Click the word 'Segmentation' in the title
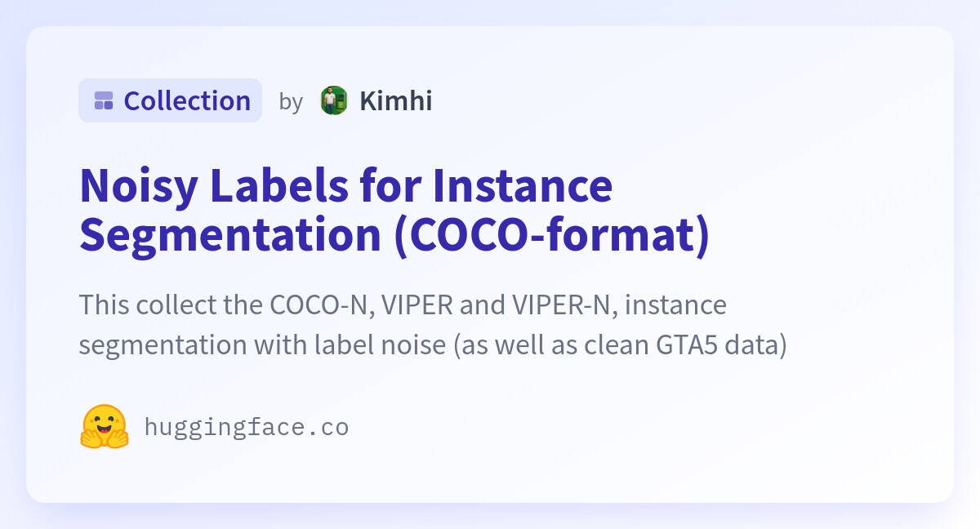Viewport: 980px width, 529px height. pos(230,234)
